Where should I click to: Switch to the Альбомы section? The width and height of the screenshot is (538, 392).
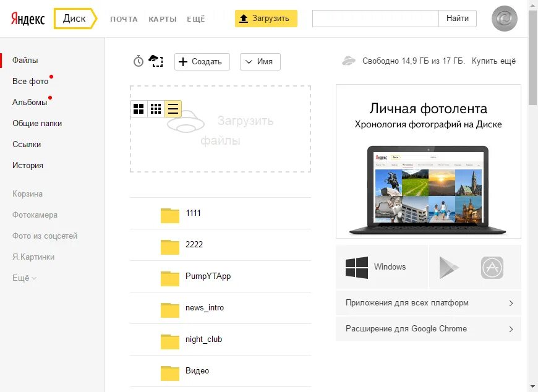click(x=28, y=102)
